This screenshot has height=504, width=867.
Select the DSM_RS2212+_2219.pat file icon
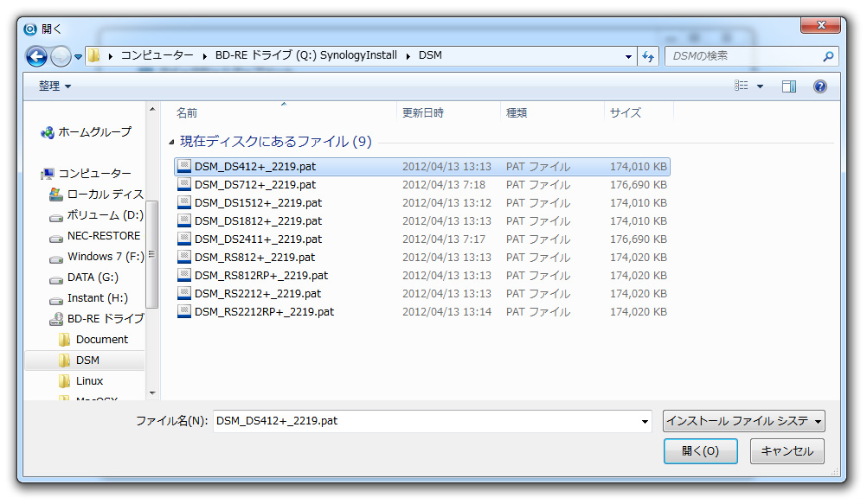pos(184,293)
